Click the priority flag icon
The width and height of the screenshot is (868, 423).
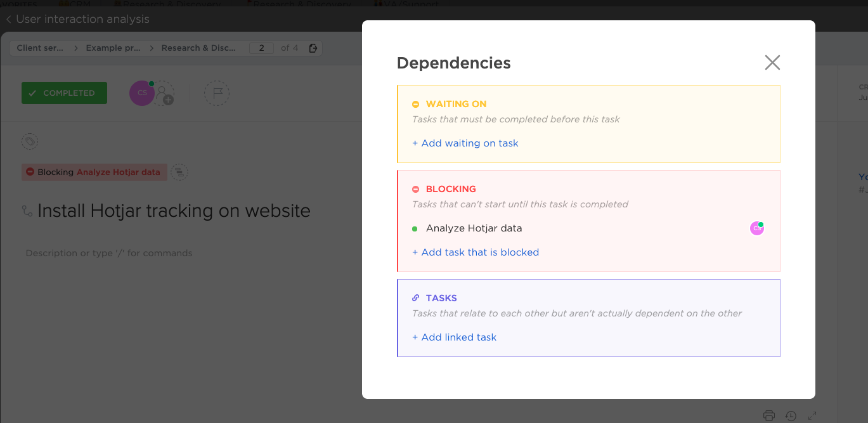point(217,93)
